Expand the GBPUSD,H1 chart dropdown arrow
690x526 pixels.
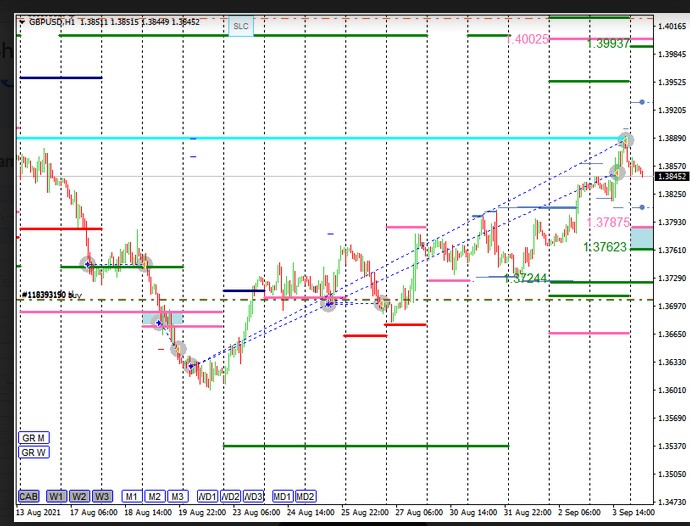(x=22, y=21)
